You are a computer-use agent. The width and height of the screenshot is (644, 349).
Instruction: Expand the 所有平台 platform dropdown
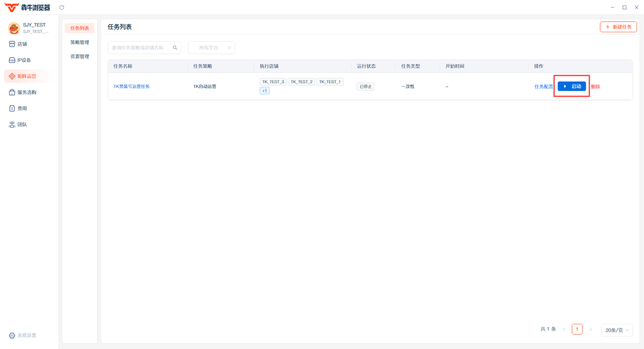click(211, 48)
